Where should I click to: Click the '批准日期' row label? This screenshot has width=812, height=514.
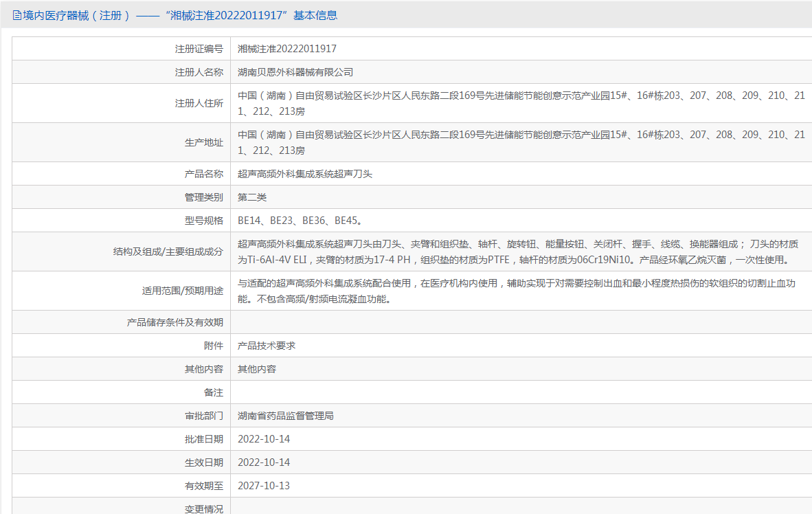[x=204, y=439]
